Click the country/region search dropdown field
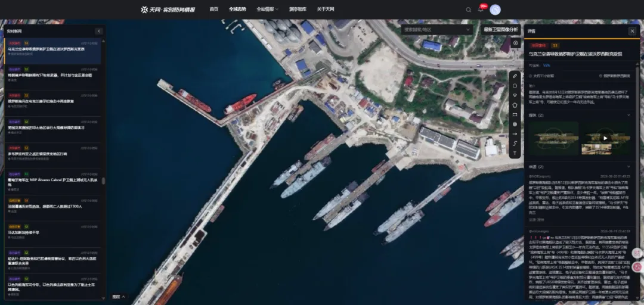This screenshot has height=305, width=644. pos(437,30)
